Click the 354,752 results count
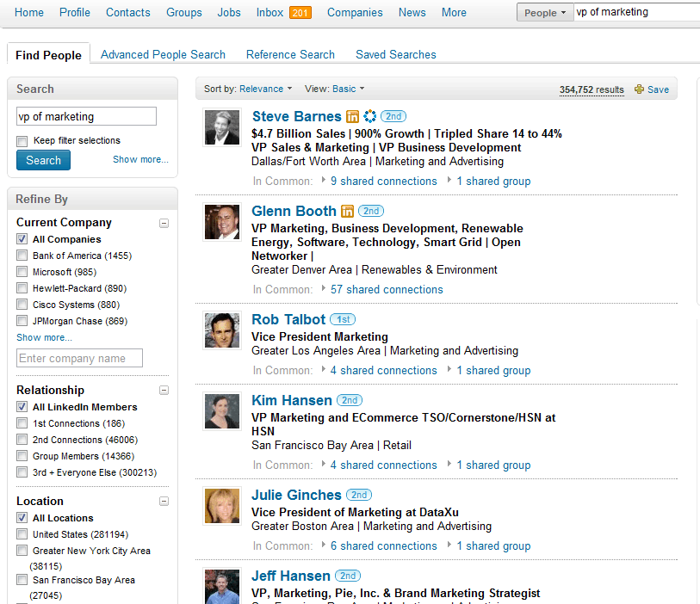This screenshot has width=700, height=604. point(592,89)
